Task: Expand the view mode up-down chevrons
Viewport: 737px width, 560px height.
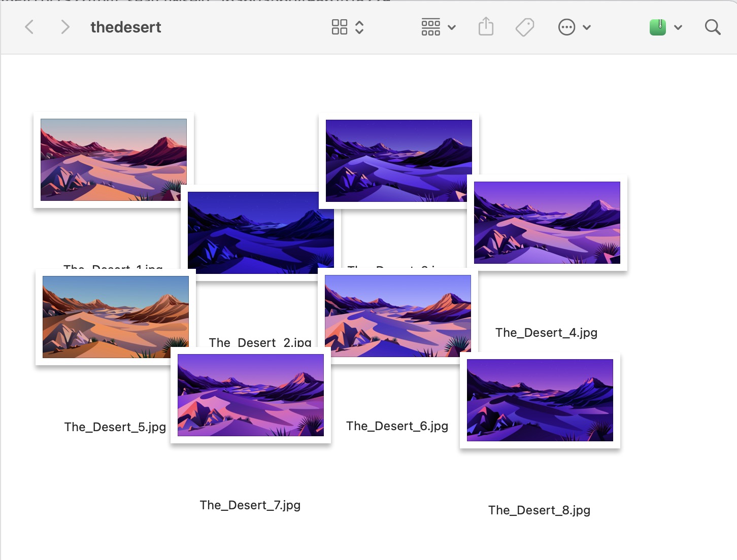Action: pyautogui.click(x=359, y=27)
